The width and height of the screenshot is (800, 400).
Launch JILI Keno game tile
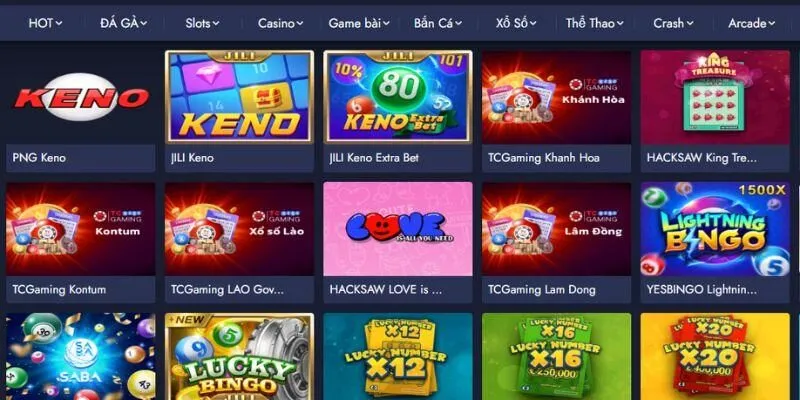coord(239,97)
